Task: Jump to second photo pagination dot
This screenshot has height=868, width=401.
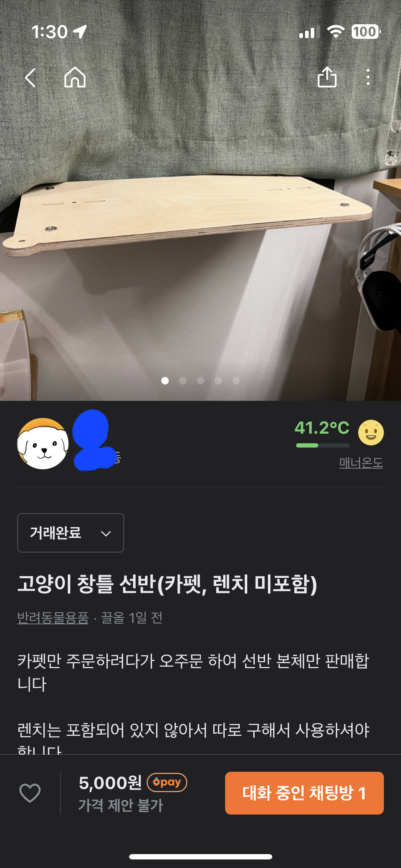Action: pyautogui.click(x=183, y=381)
